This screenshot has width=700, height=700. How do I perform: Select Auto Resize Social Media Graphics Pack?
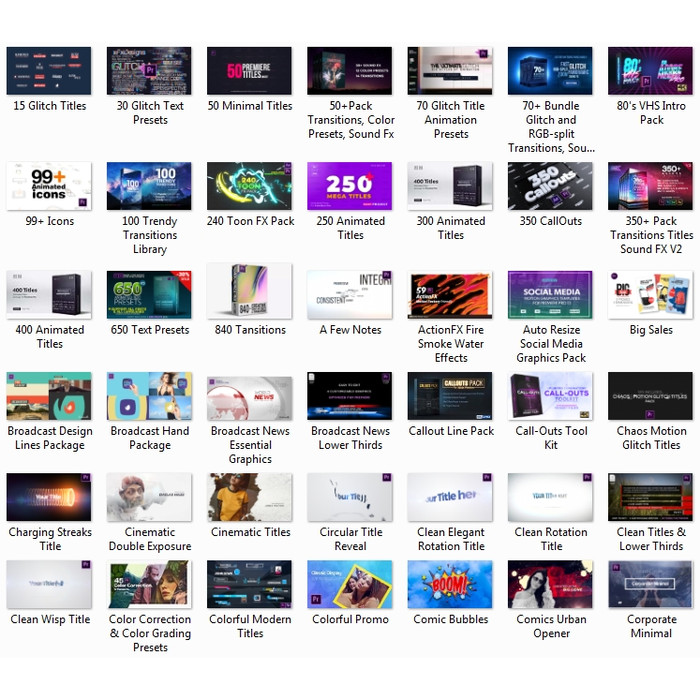click(x=550, y=294)
